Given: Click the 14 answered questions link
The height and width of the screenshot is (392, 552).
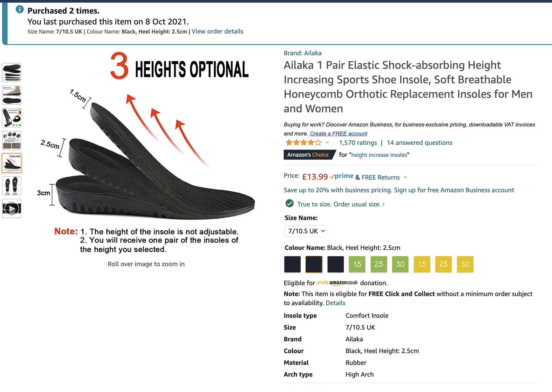Looking at the screenshot, I should pyautogui.click(x=419, y=143).
